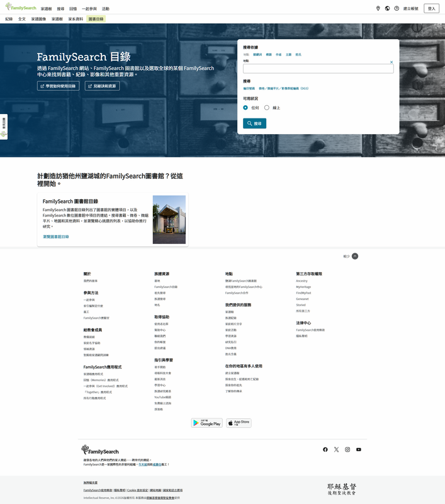Select the 主題 search-by option
445x504 pixels.
point(289,55)
